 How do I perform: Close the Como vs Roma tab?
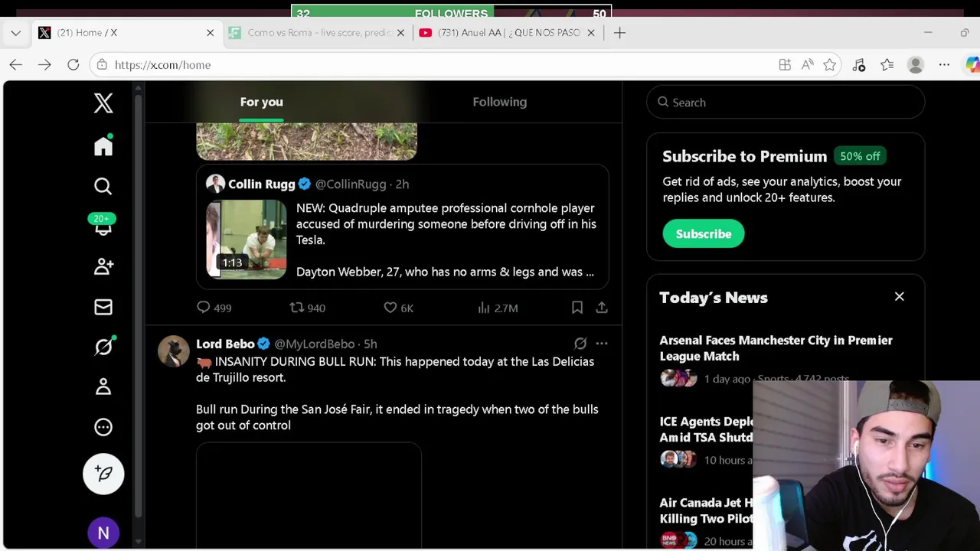[400, 33]
